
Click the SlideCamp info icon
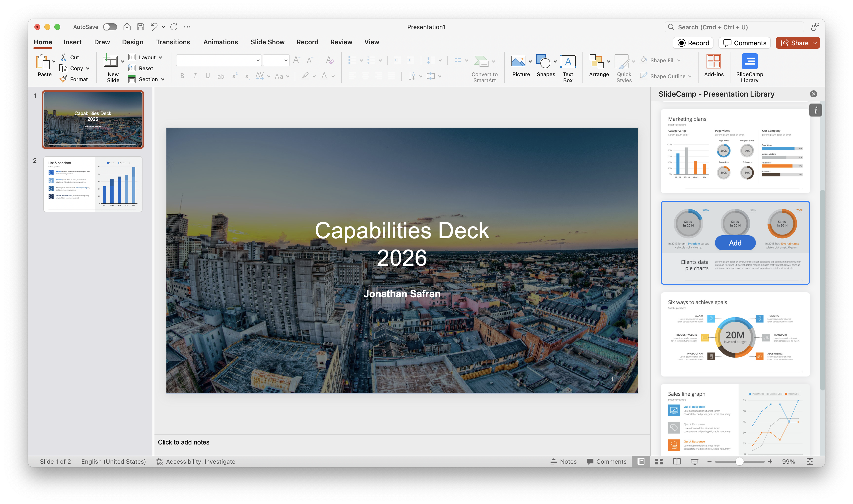point(815,110)
